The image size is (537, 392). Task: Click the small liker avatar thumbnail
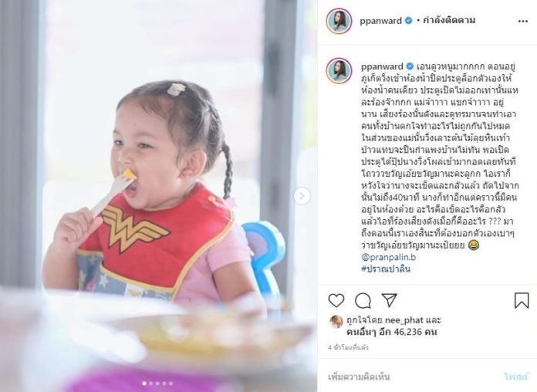click(336, 322)
